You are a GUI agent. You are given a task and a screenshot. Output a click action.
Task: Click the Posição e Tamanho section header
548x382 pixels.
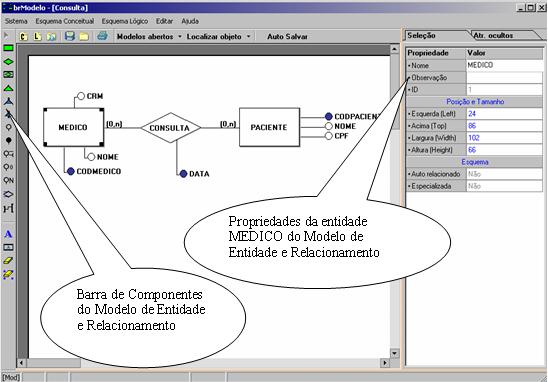tap(475, 102)
